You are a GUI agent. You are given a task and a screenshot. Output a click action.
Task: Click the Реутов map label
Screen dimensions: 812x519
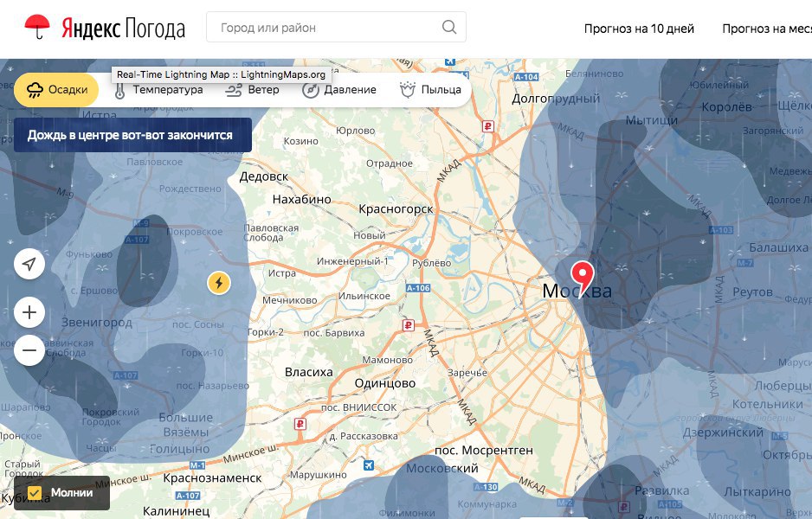752,292
